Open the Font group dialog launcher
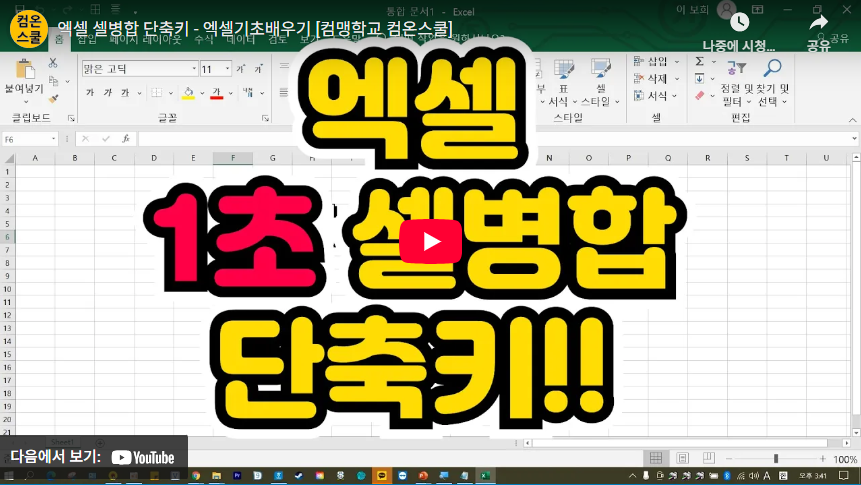 point(265,118)
